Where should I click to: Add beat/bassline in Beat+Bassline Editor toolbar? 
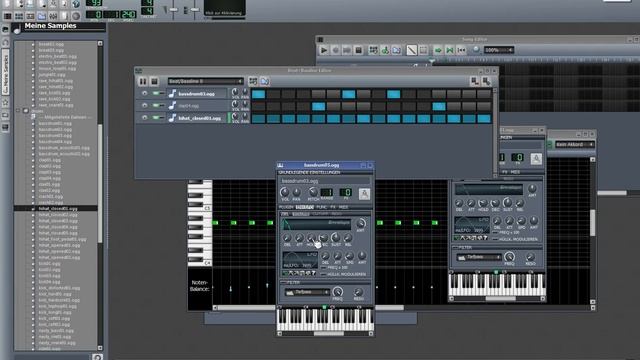(253, 81)
